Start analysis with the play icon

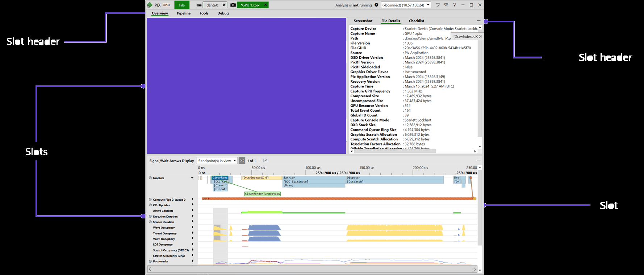tap(376, 5)
